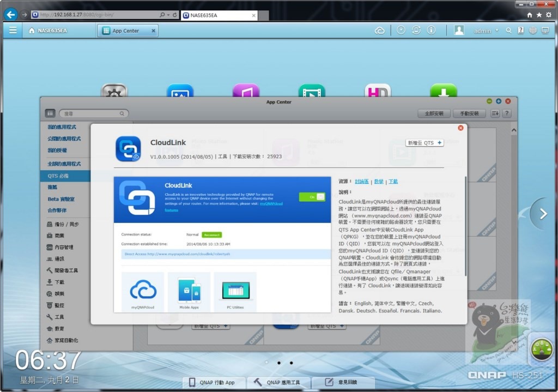Viewport: 558px width, 392px height.
Task: Open the App Center sort options icon
Action: pos(495,113)
